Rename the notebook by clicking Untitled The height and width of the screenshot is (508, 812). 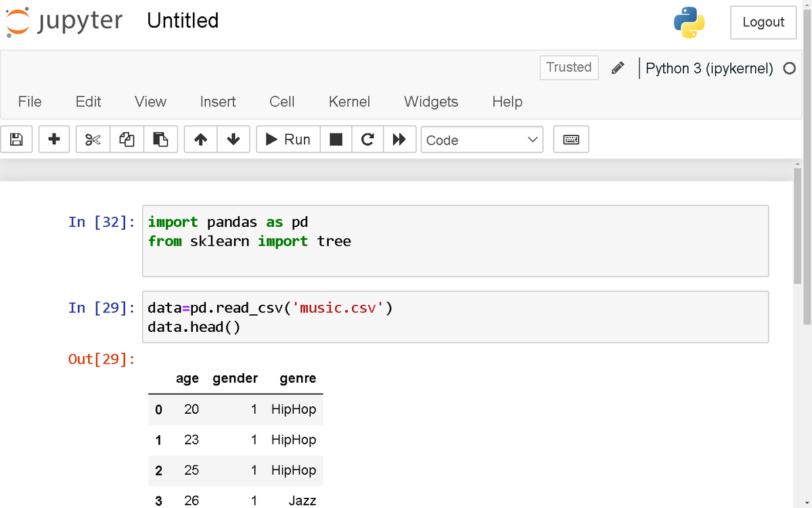click(183, 21)
